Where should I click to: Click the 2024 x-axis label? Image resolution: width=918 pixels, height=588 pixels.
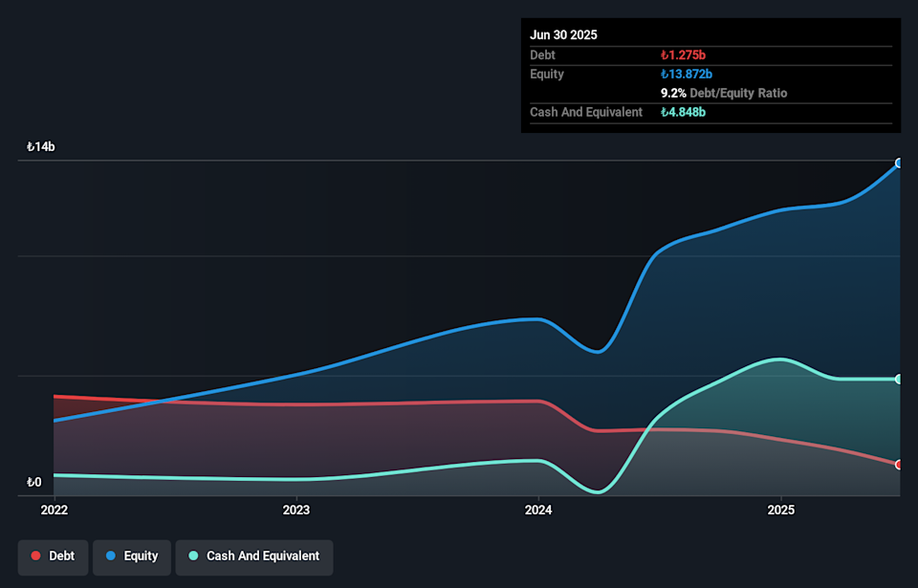[x=538, y=510]
